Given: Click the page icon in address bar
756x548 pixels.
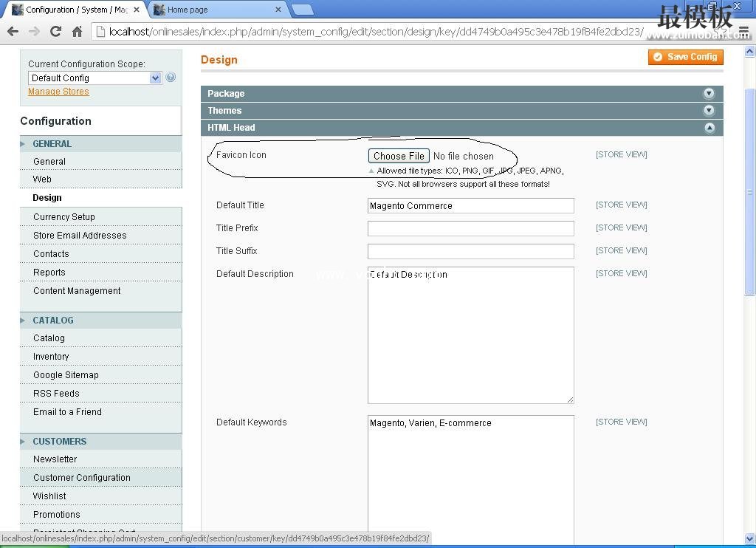Looking at the screenshot, I should click(x=100, y=32).
